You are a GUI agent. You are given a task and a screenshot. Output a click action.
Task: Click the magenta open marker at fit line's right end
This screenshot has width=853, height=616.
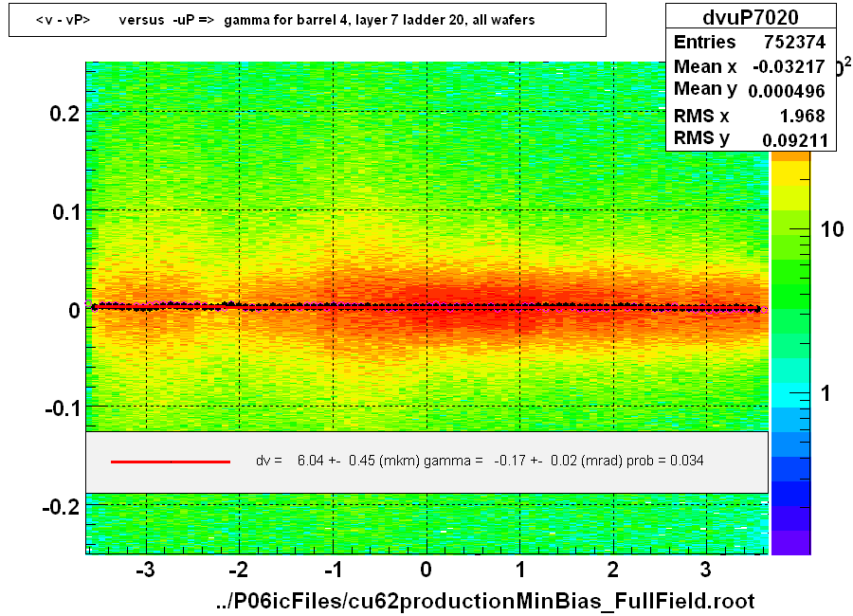point(764,310)
